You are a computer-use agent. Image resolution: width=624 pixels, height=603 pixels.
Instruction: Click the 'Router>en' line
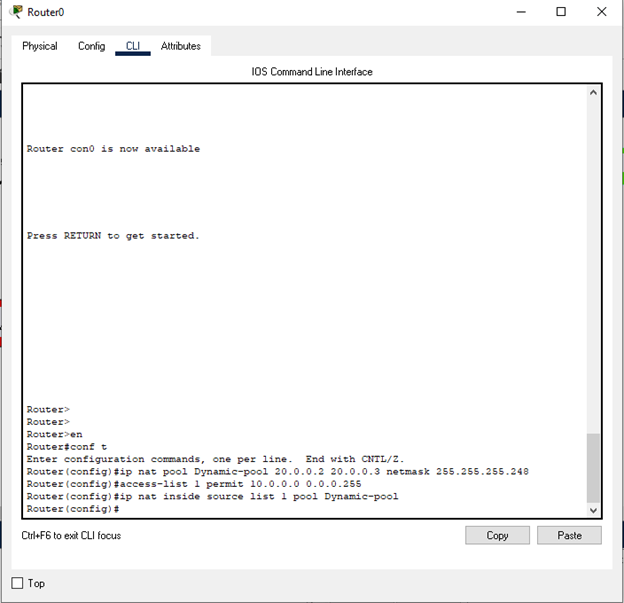55,434
